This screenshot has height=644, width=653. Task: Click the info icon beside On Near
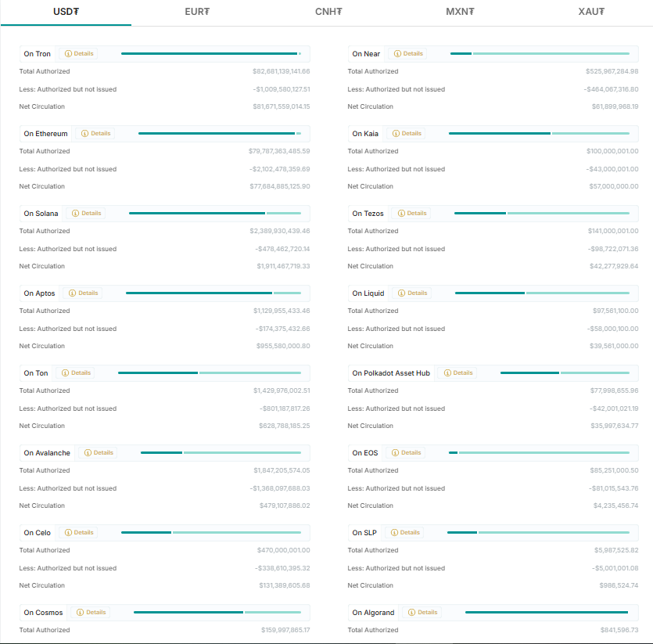click(x=397, y=54)
